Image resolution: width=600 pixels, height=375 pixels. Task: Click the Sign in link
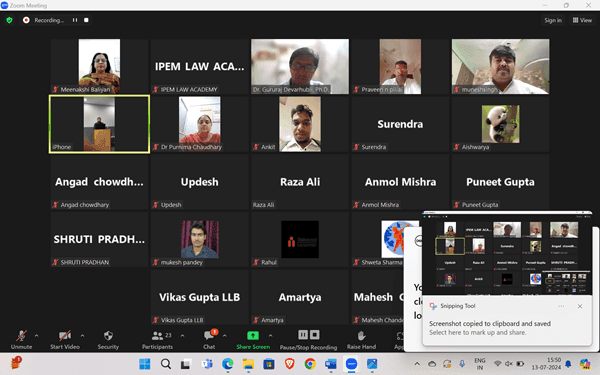553,20
